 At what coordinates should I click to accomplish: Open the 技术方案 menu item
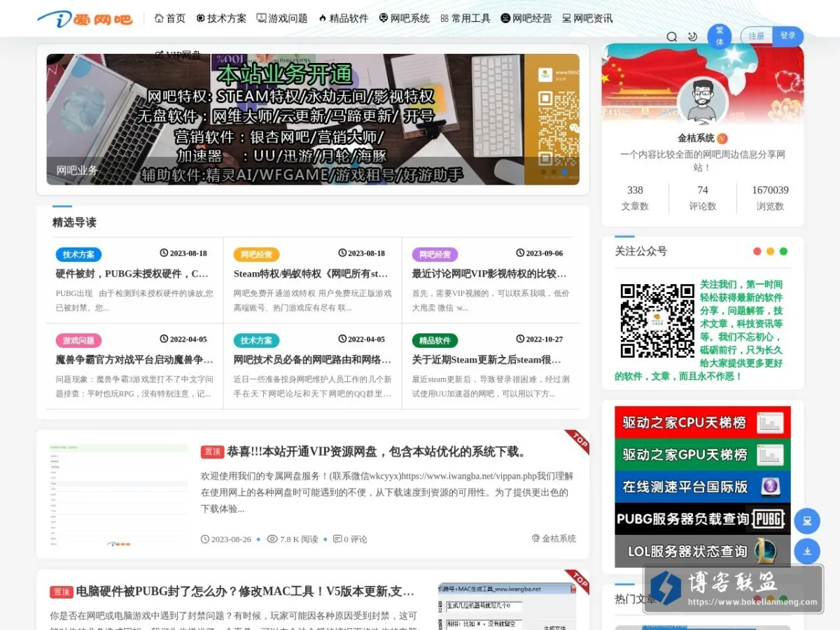tap(221, 18)
